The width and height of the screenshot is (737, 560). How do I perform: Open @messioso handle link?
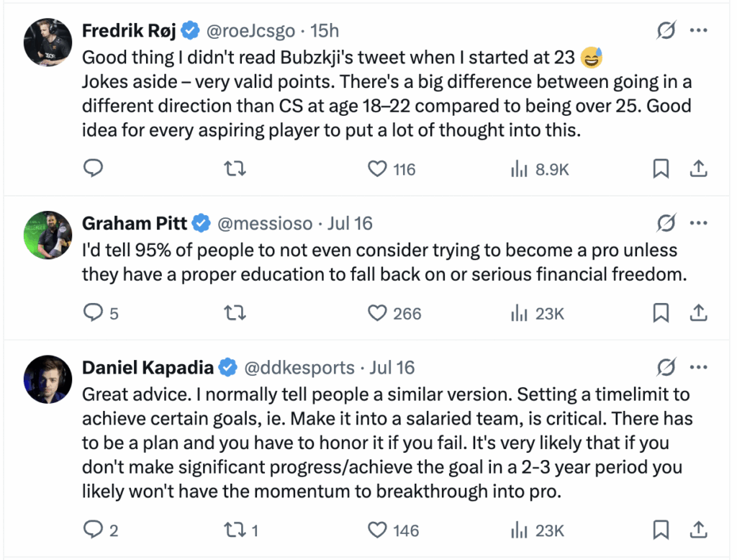(x=265, y=223)
